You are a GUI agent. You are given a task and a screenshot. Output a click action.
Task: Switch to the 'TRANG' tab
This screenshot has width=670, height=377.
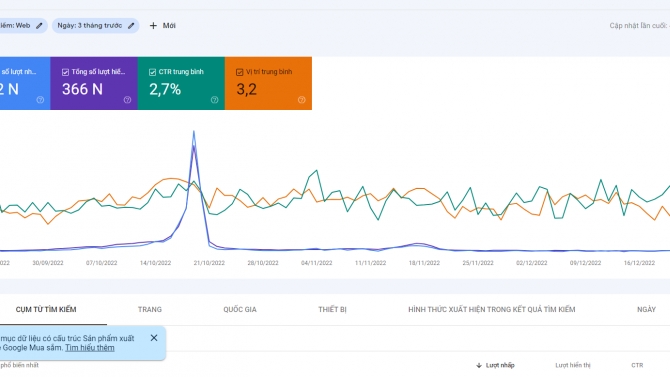click(150, 309)
